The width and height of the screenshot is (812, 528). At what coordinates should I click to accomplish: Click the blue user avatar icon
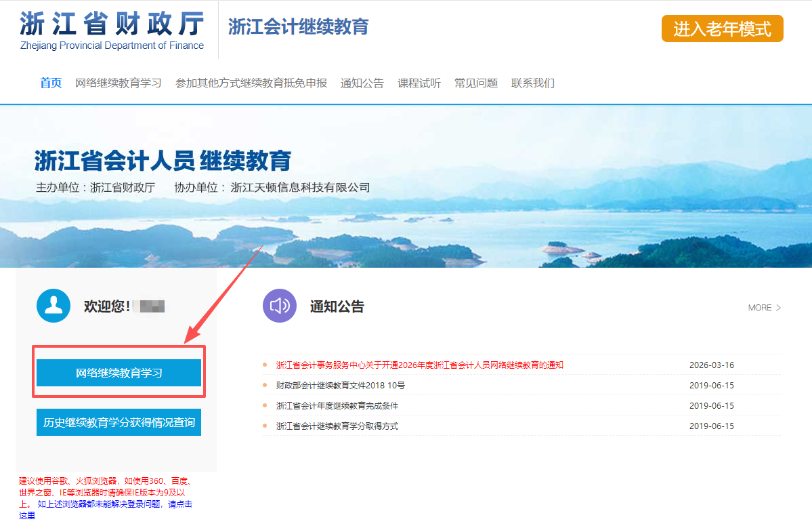tap(53, 305)
